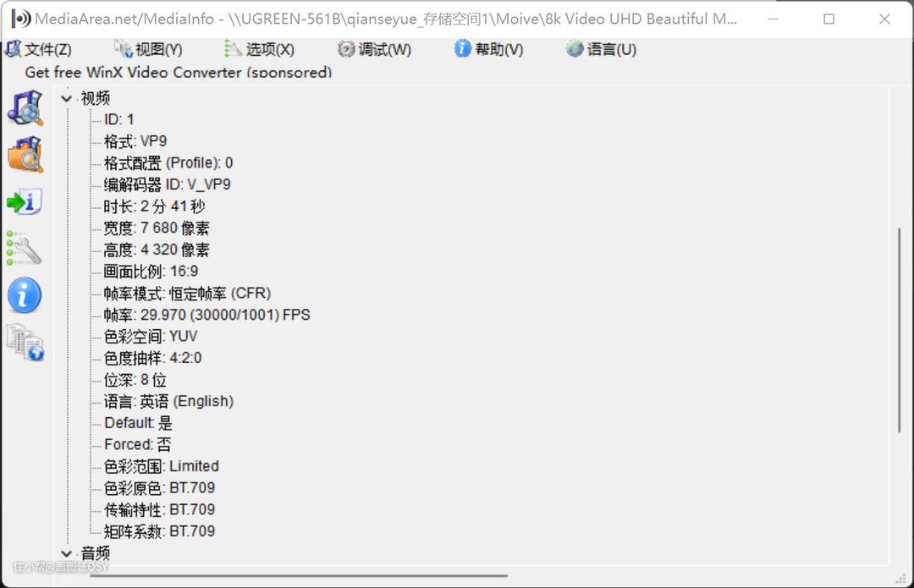Click the Open Folder sidebar icon

coord(25,154)
